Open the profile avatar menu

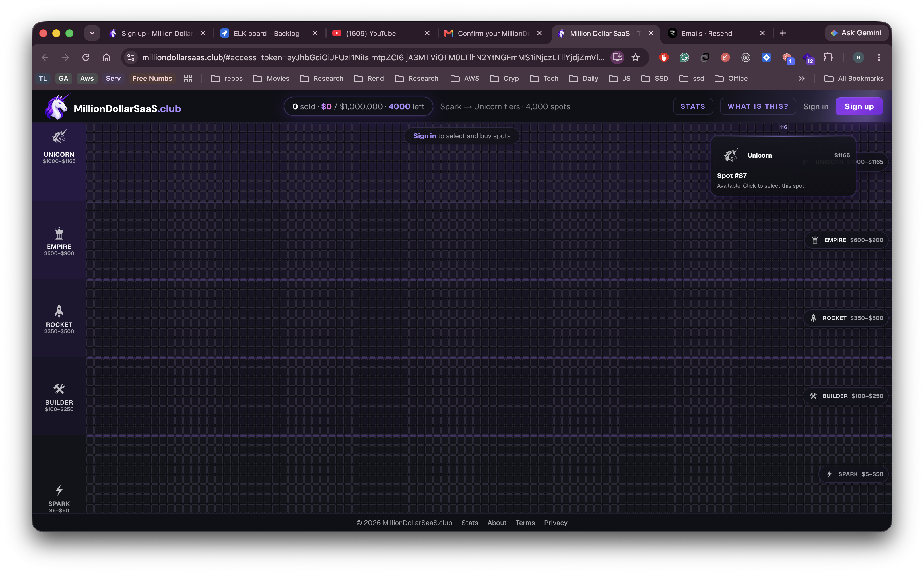click(858, 57)
